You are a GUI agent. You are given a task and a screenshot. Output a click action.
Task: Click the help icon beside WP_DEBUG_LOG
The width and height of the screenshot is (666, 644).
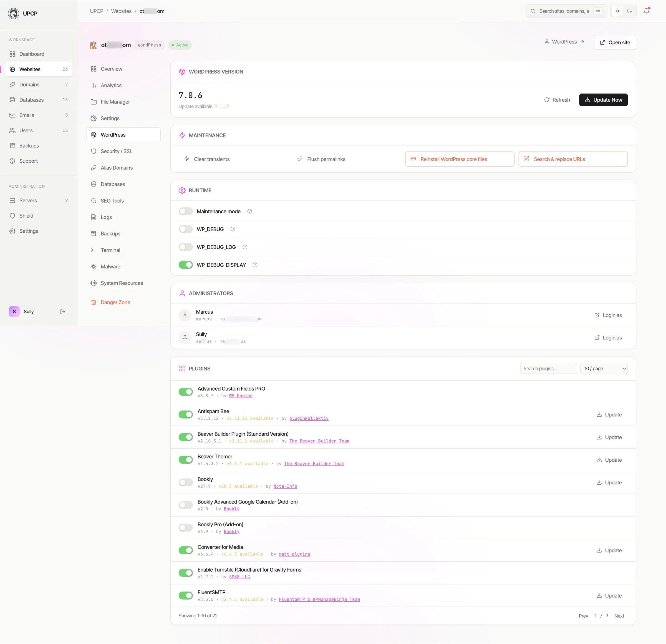[245, 247]
